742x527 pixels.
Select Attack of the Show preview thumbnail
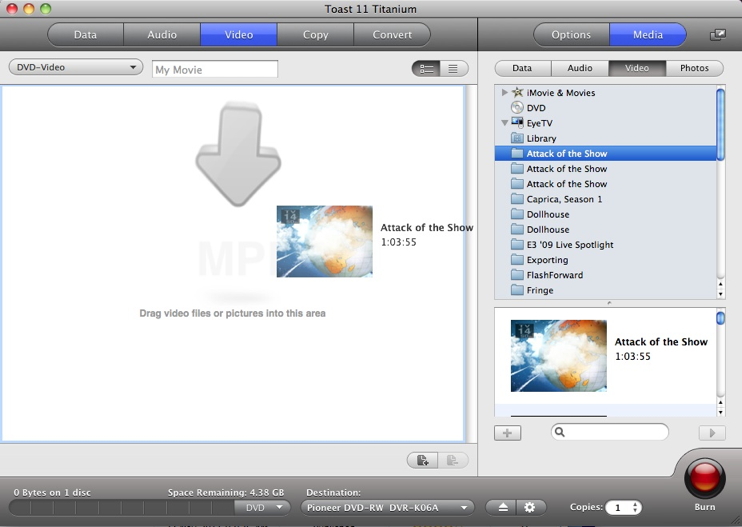point(558,356)
